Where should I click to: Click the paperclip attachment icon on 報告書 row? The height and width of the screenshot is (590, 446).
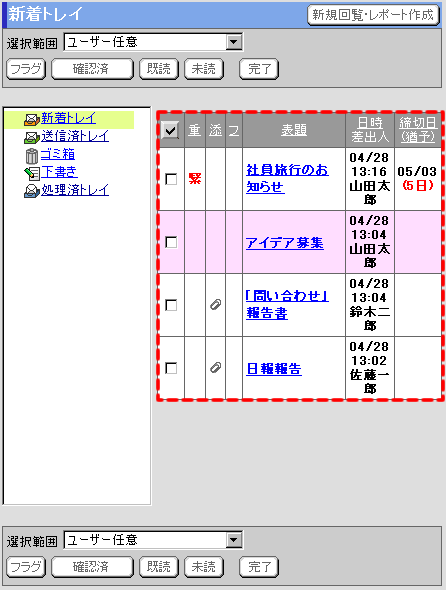pos(215,304)
